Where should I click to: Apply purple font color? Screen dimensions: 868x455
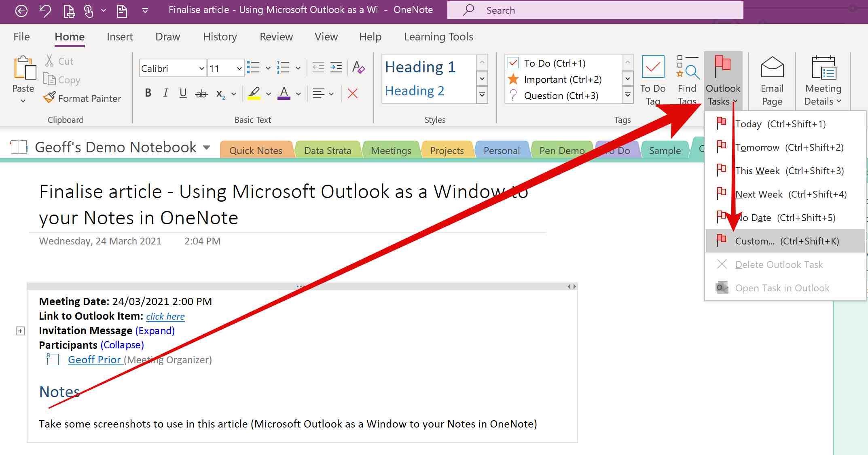tap(284, 93)
